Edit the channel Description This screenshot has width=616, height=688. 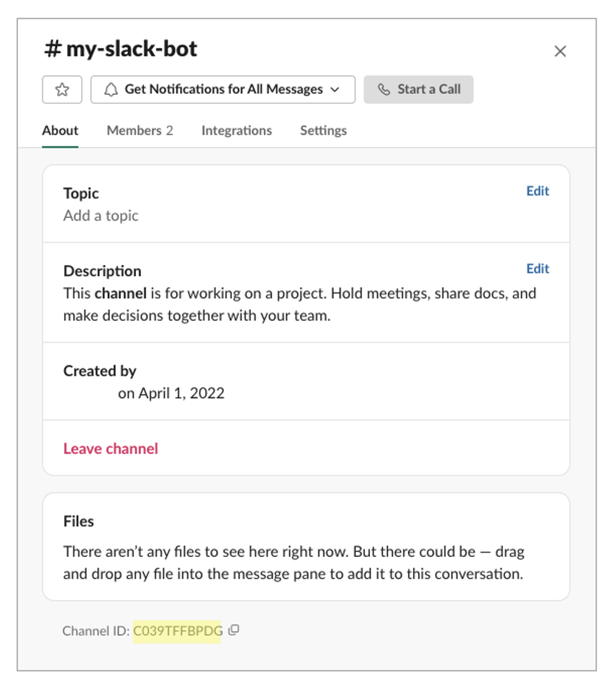pos(538,269)
